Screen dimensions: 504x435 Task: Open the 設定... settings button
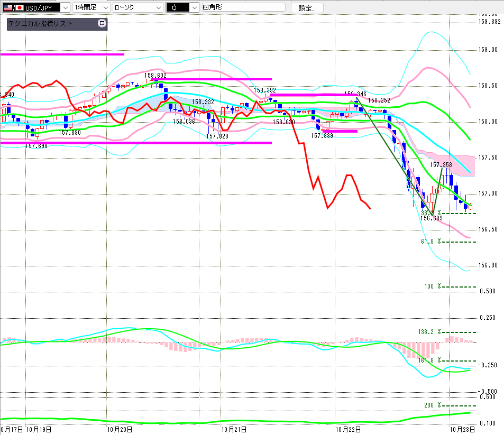[307, 8]
